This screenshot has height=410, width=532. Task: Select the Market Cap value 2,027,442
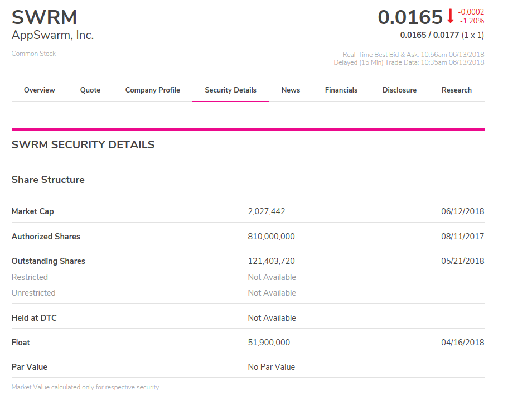[x=267, y=211]
